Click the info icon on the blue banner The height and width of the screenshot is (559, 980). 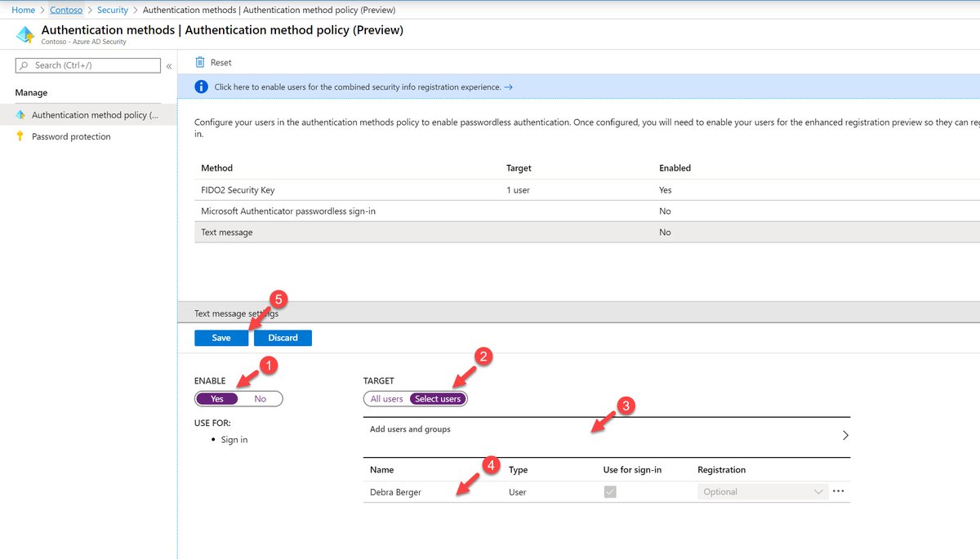(x=200, y=86)
